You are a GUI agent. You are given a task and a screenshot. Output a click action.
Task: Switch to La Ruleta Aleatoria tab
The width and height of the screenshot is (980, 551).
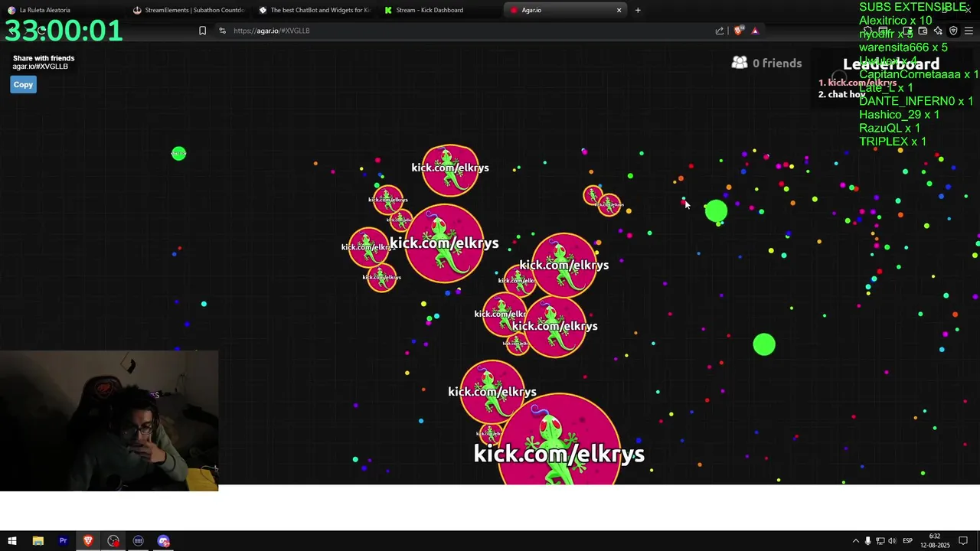(x=61, y=10)
